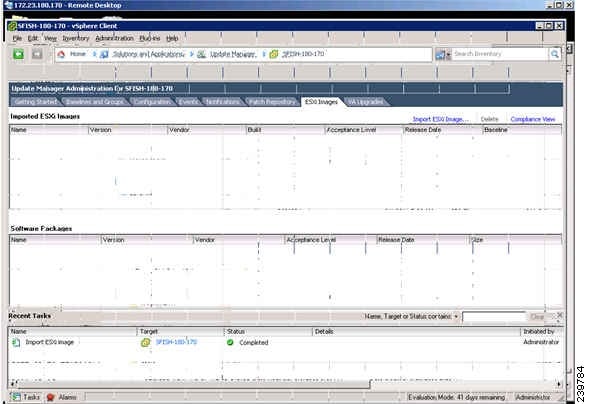Switch to the Getting Started tab
The height and width of the screenshot is (404, 600).
pos(36,102)
